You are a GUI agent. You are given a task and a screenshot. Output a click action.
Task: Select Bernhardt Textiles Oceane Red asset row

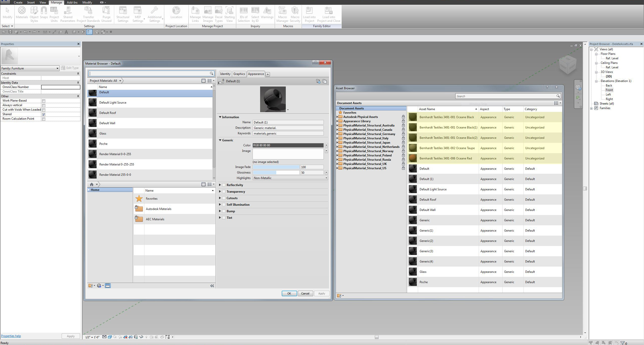(x=446, y=158)
